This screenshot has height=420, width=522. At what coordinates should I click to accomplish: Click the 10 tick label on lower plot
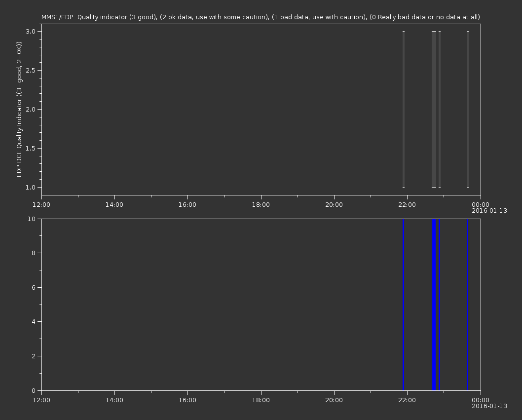[x=32, y=219]
